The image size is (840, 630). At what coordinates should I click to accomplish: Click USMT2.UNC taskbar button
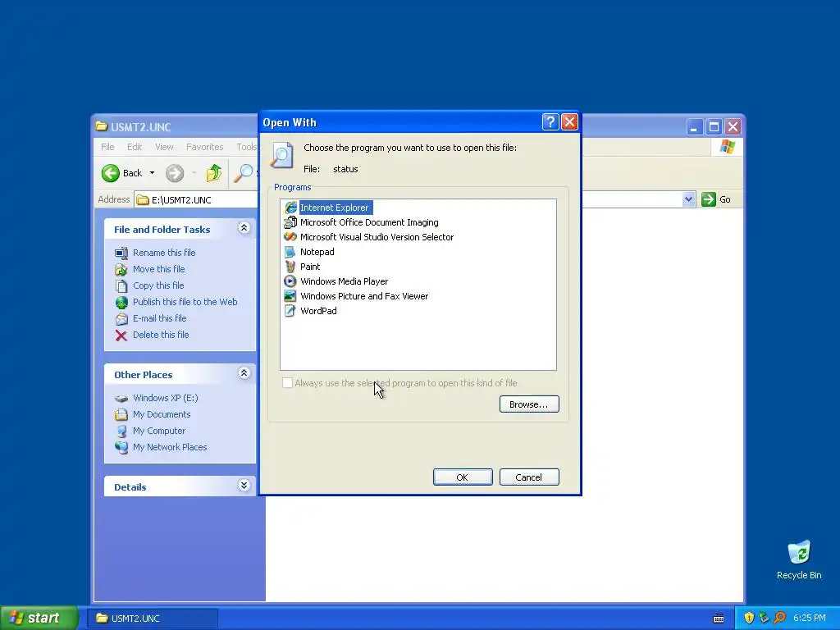152,619
